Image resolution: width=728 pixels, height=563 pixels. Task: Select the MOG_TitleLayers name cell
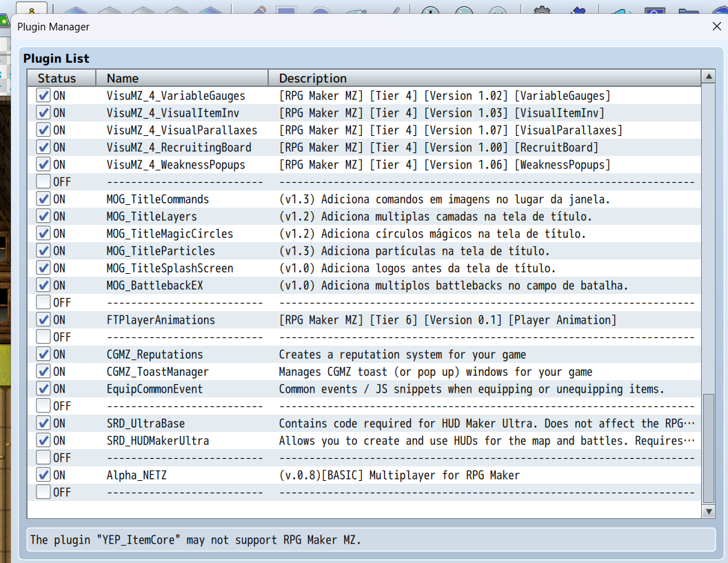point(152,217)
